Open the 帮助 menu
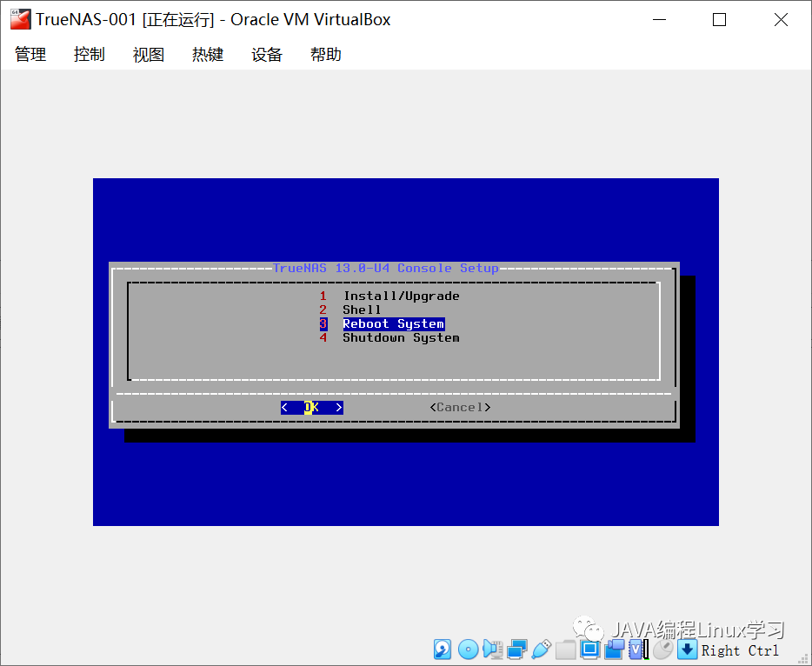 326,55
